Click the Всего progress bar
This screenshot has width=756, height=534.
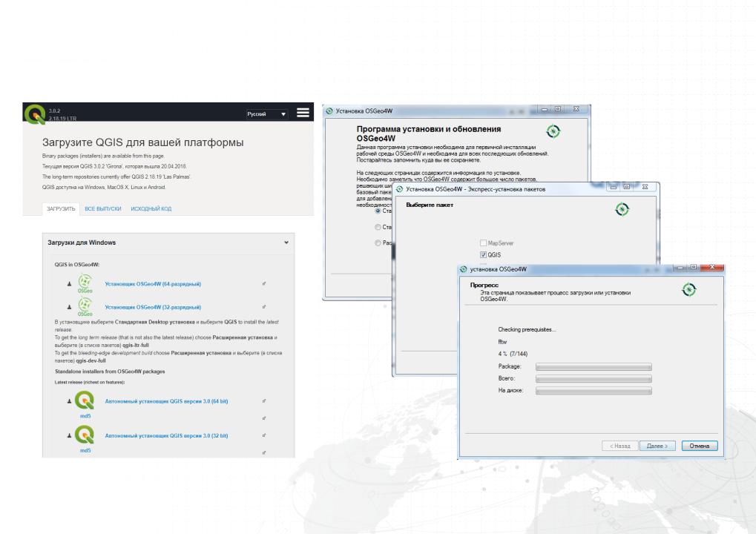tap(594, 379)
